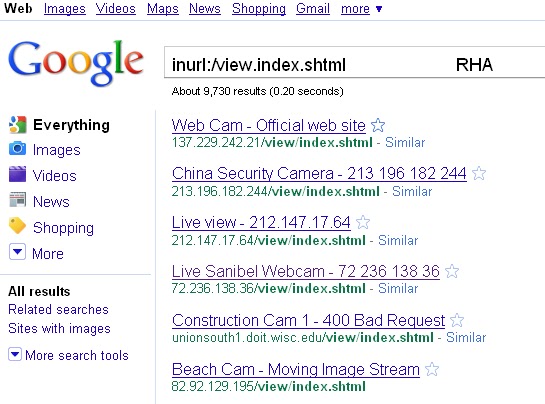Click Sites with images option
The image size is (545, 404).
[x=59, y=329]
